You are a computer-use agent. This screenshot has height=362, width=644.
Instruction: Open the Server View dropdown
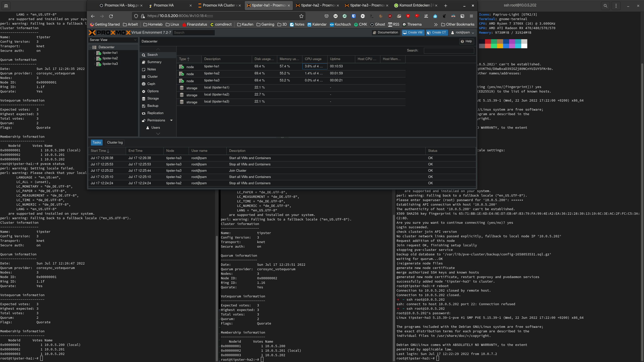click(113, 40)
